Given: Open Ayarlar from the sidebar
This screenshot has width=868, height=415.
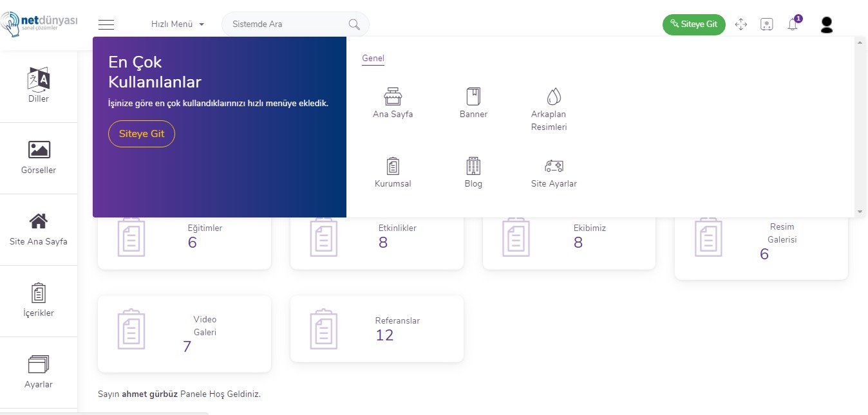Looking at the screenshot, I should 39,372.
